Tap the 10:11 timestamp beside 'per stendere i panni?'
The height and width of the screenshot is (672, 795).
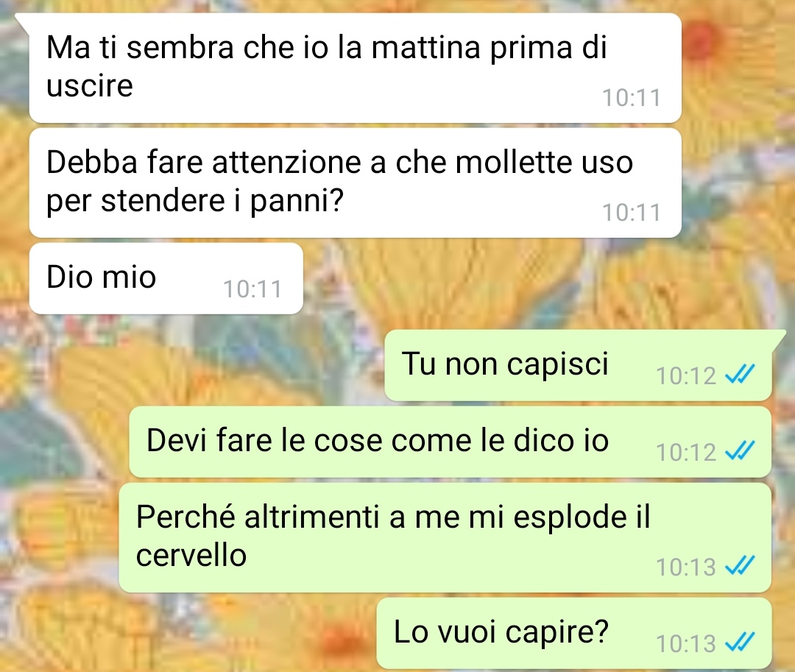click(x=632, y=212)
